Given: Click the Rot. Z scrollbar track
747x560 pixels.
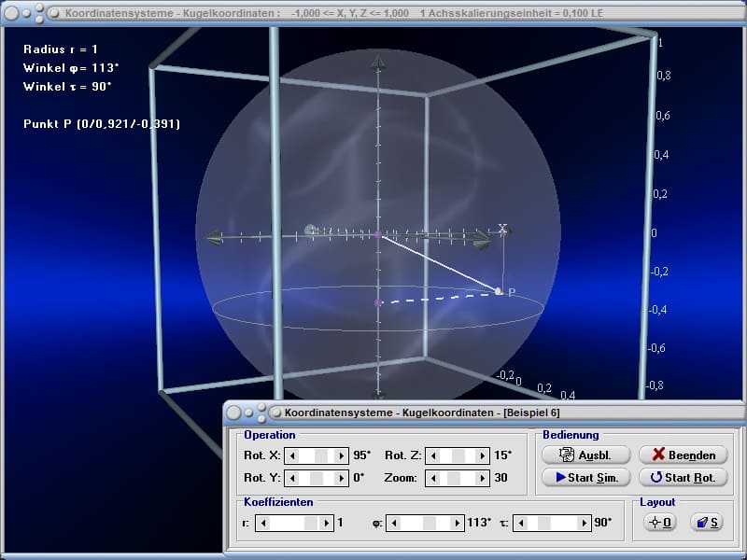Looking at the screenshot, I should pos(458,455).
